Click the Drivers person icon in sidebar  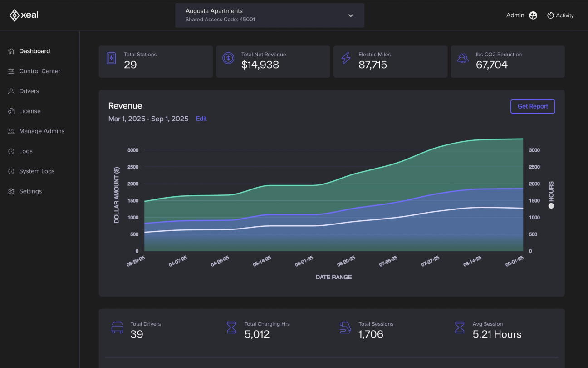11,91
